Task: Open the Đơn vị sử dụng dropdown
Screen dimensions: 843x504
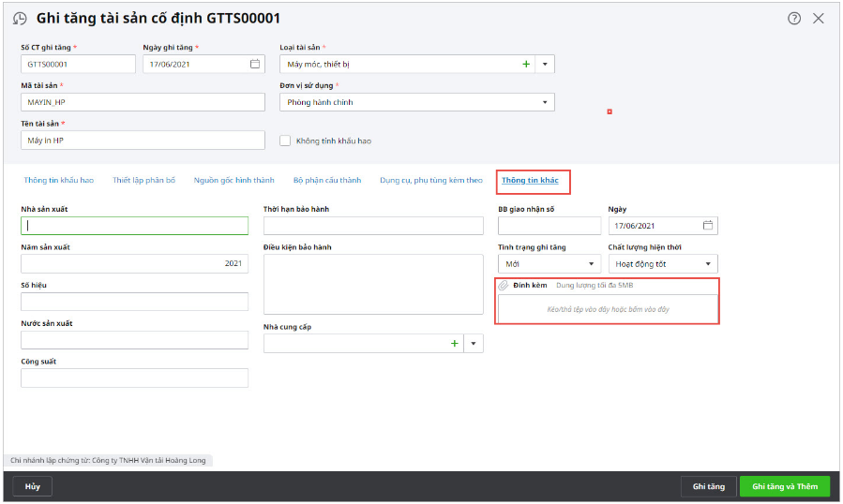Action: coord(545,102)
